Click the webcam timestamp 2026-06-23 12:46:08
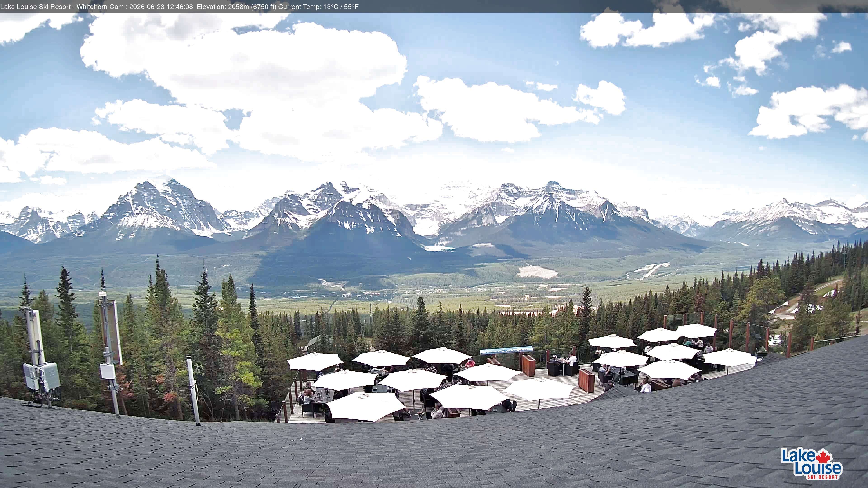 point(161,7)
